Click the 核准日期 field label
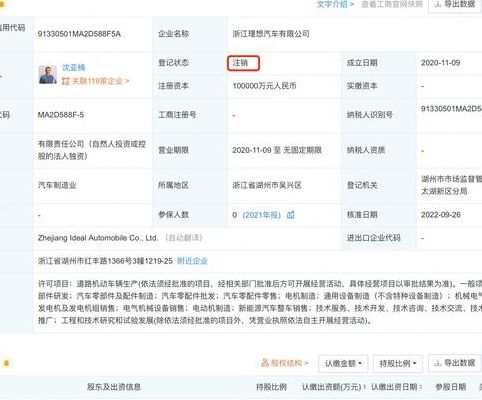 pos(362,215)
